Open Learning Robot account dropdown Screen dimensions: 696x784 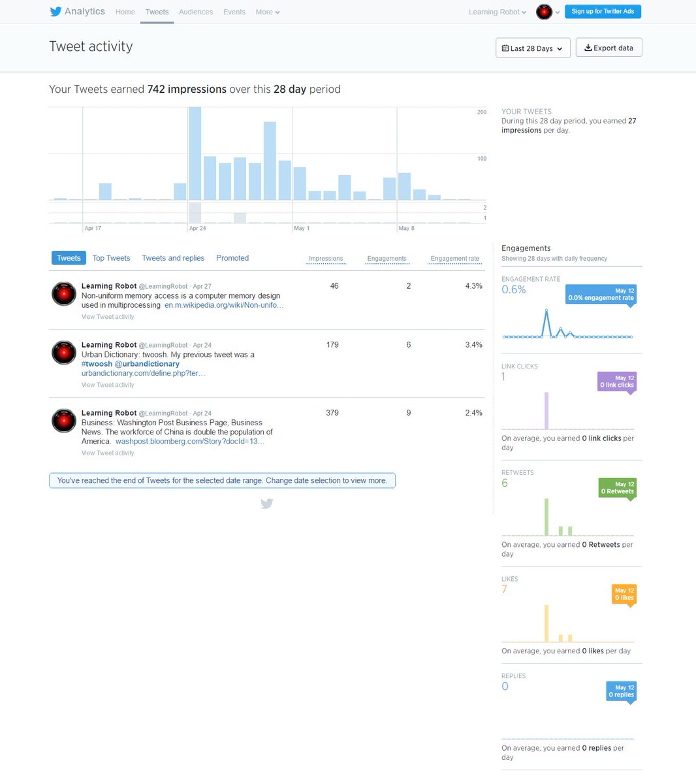pyautogui.click(x=498, y=12)
